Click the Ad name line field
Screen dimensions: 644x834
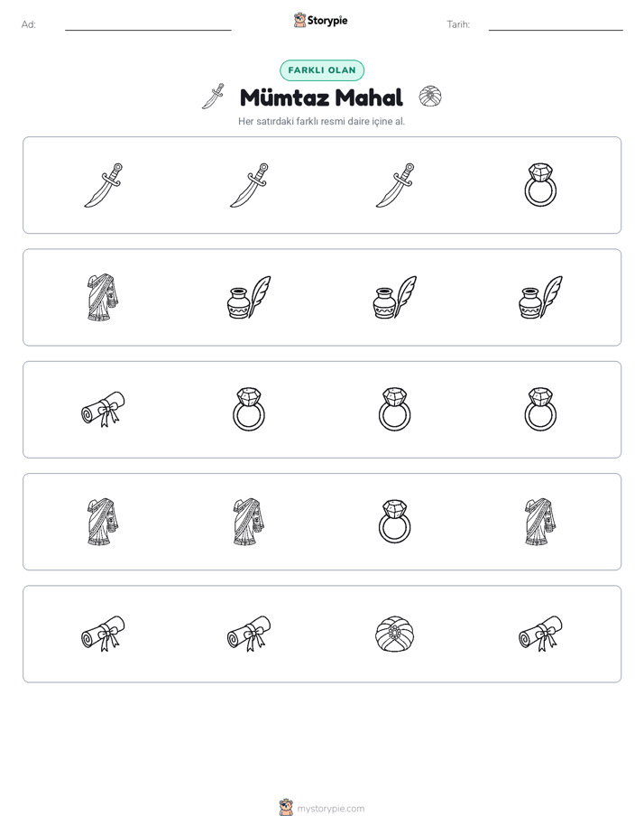pos(148,24)
